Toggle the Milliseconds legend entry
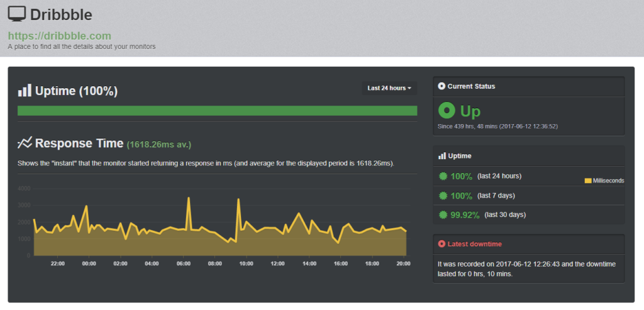Screen dimensions: 644x310 (x=608, y=180)
